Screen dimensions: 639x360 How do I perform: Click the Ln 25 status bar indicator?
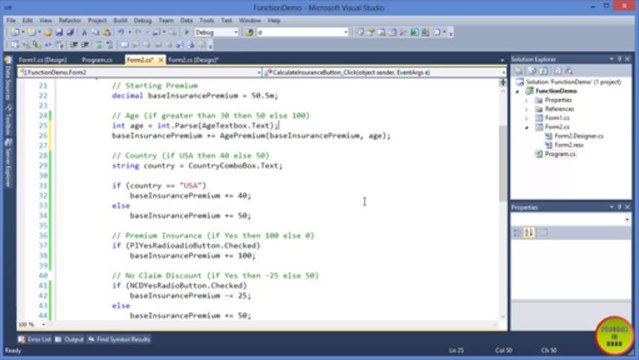pyautogui.click(x=456, y=350)
